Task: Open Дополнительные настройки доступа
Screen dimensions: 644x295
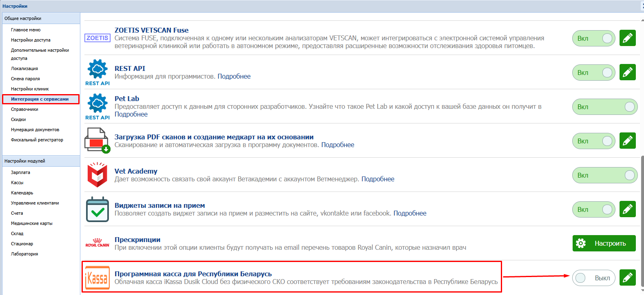Action: [40, 54]
